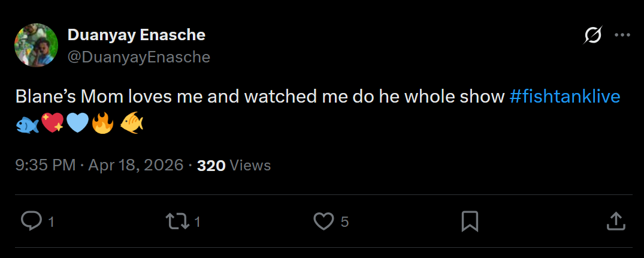Click the reply speech bubble icon
This screenshot has height=258, width=644.
pyautogui.click(x=30, y=221)
